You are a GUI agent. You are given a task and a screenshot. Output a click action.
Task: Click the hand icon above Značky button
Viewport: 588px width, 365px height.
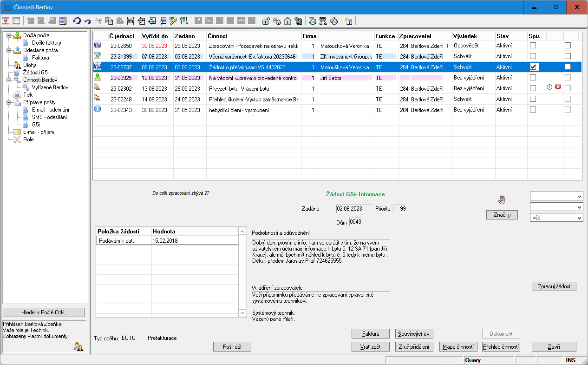tap(502, 200)
